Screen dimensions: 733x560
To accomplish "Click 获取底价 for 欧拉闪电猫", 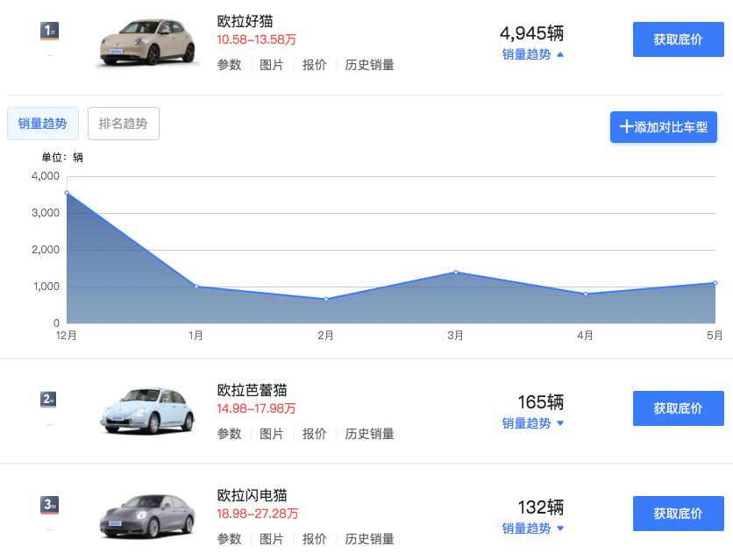I will click(679, 514).
